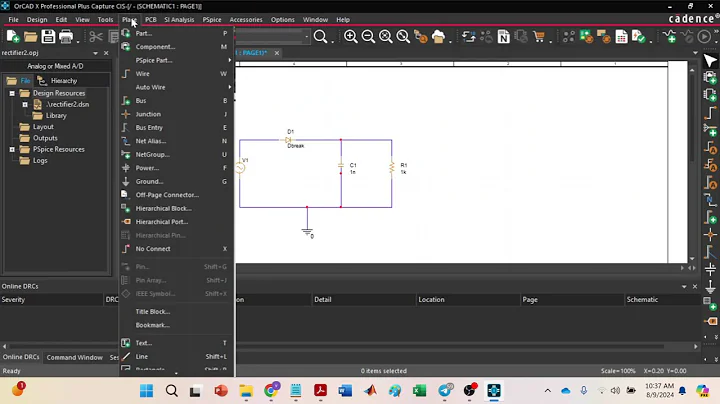Click the diode D1 Dbreak in schematic

click(x=289, y=140)
